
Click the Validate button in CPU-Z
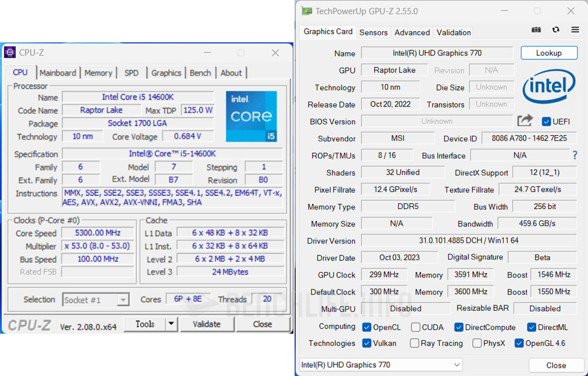207,324
